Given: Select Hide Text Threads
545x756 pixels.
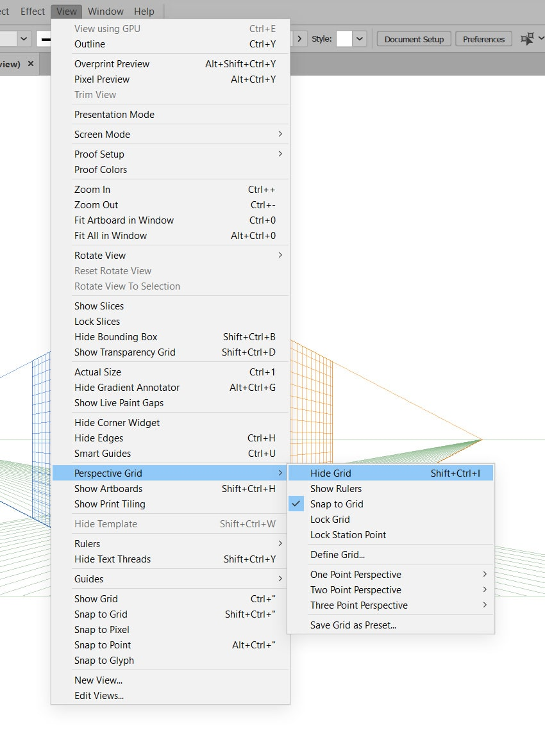Looking at the screenshot, I should [171, 559].
